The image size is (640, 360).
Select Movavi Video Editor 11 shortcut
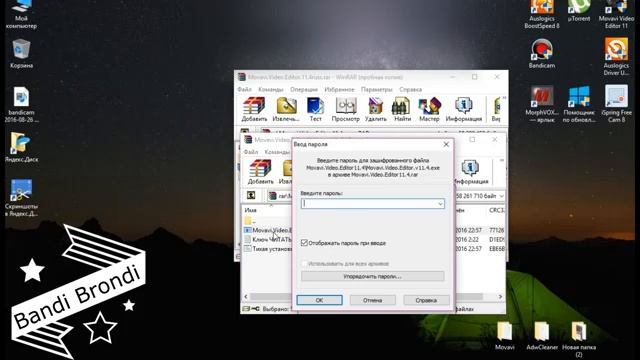616,14
